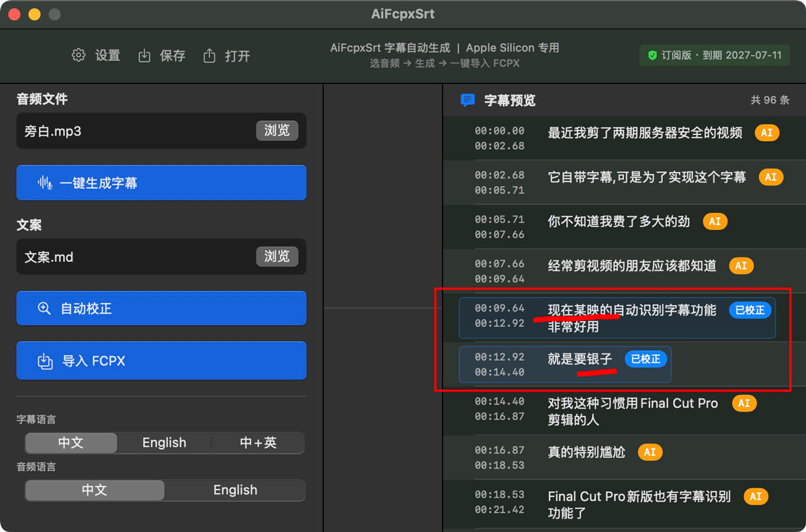Viewport: 806px width, 532px height.
Task: Select subtitle text 它自带字幕,可是为了实现这个字幕
Action: [647, 177]
